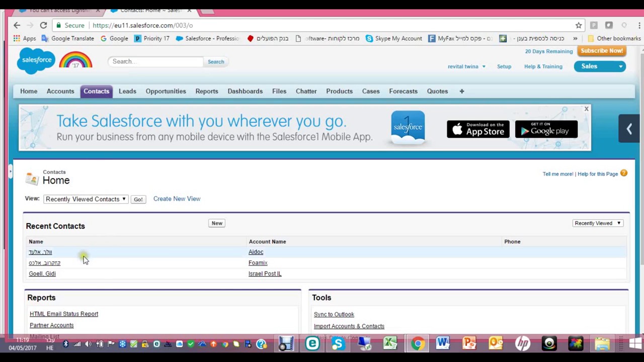
Task: Open the Partner Accounts report link
Action: coord(51,325)
